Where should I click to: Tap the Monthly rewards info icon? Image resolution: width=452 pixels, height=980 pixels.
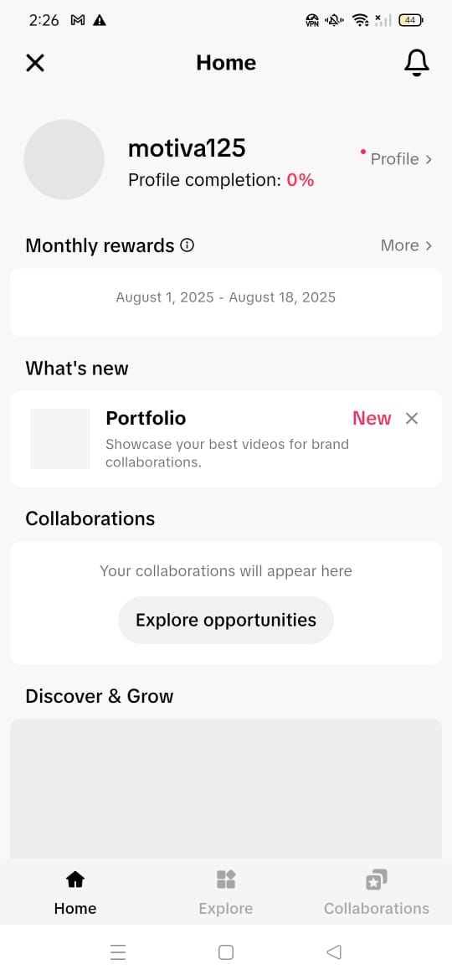187,245
